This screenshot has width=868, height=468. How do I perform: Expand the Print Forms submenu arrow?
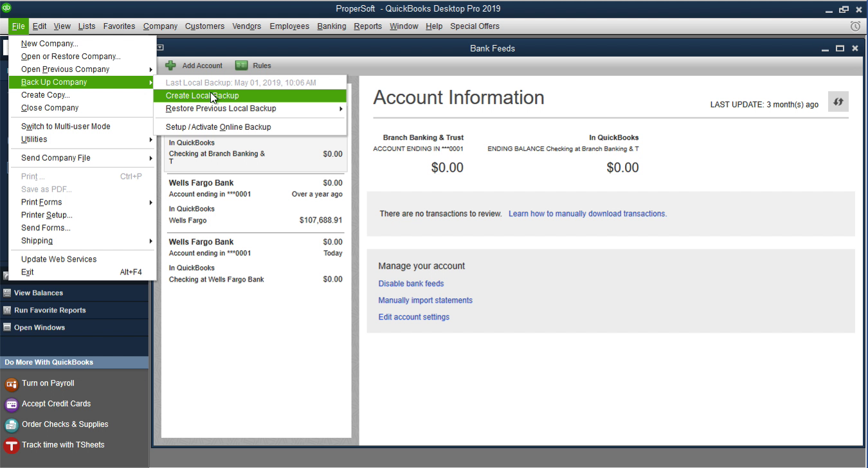tap(151, 203)
